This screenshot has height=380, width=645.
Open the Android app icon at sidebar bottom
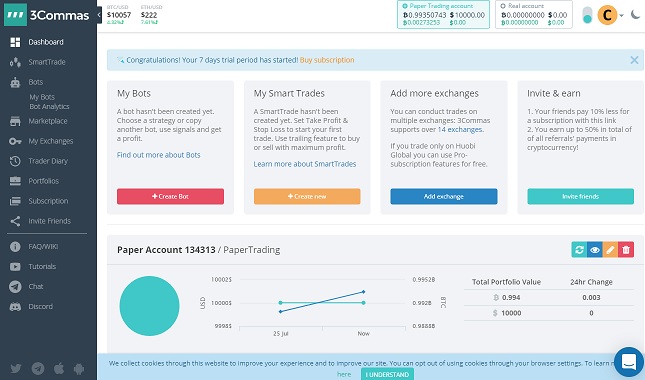(79, 368)
